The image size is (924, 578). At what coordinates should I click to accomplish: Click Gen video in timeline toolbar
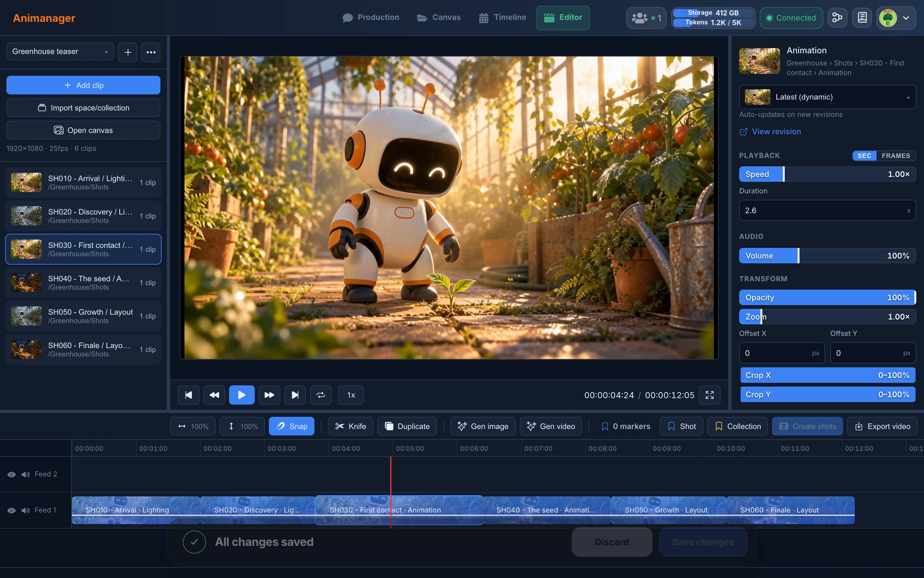(x=551, y=426)
